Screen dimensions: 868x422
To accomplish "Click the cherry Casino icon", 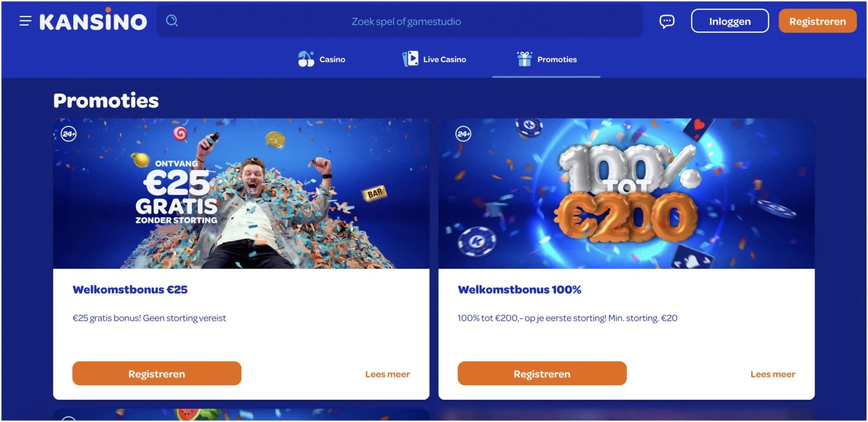I will (306, 59).
